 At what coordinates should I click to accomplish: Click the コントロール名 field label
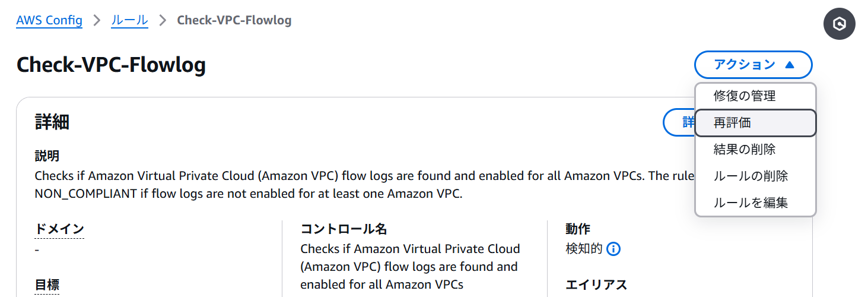tap(344, 229)
